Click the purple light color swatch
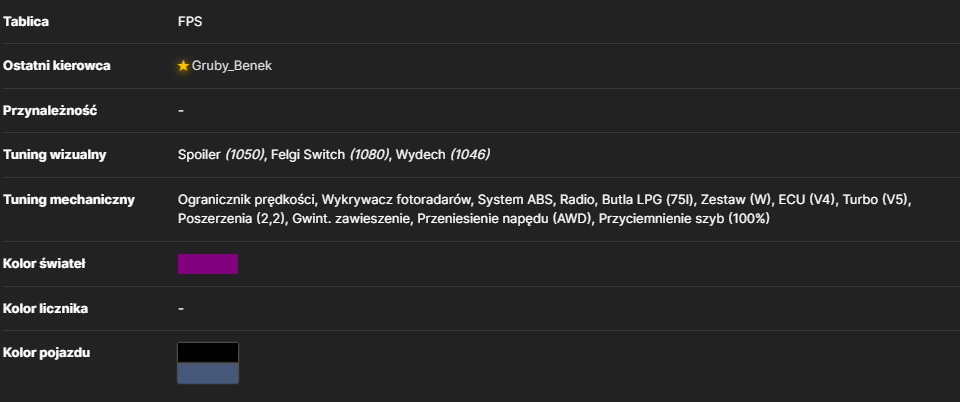 pyautogui.click(x=208, y=264)
